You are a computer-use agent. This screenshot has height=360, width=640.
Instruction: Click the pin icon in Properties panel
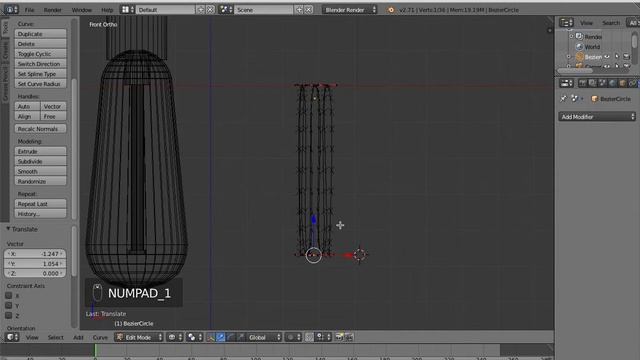[563, 99]
